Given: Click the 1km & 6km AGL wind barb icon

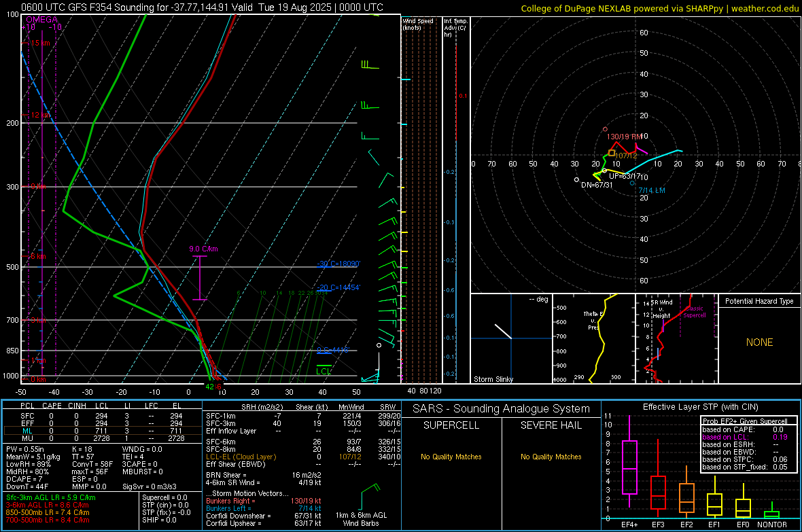Looking at the screenshot, I should [x=371, y=495].
